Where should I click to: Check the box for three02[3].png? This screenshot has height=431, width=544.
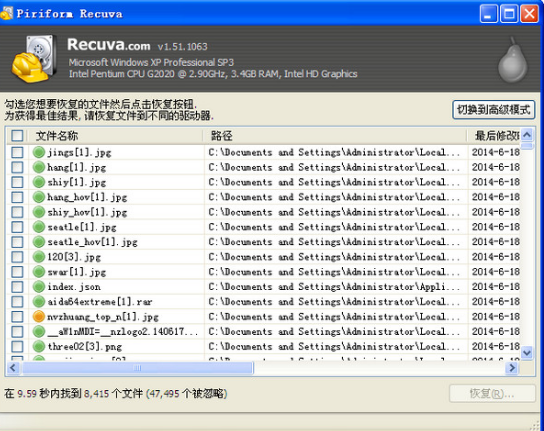[17, 346]
